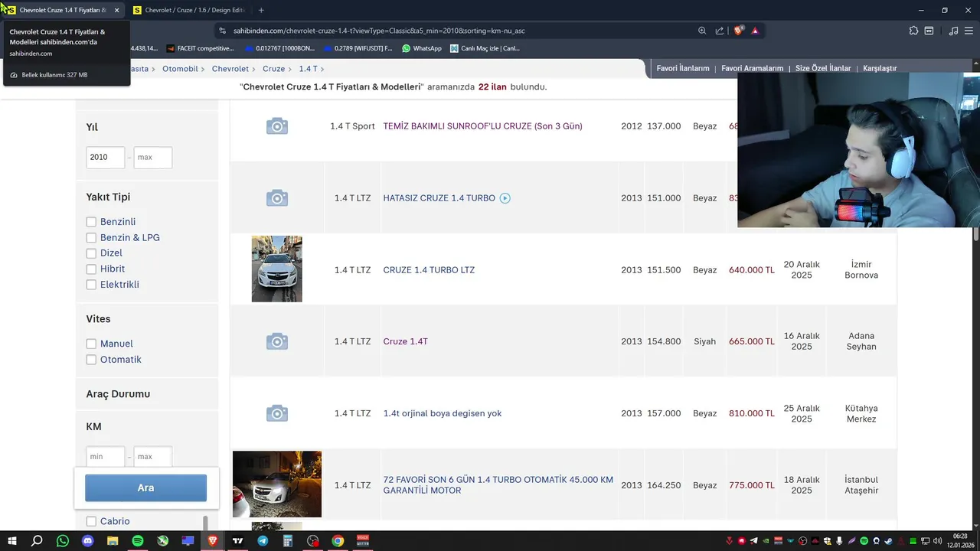
Task: Open WhatsApp from the taskbar
Action: 63,541
